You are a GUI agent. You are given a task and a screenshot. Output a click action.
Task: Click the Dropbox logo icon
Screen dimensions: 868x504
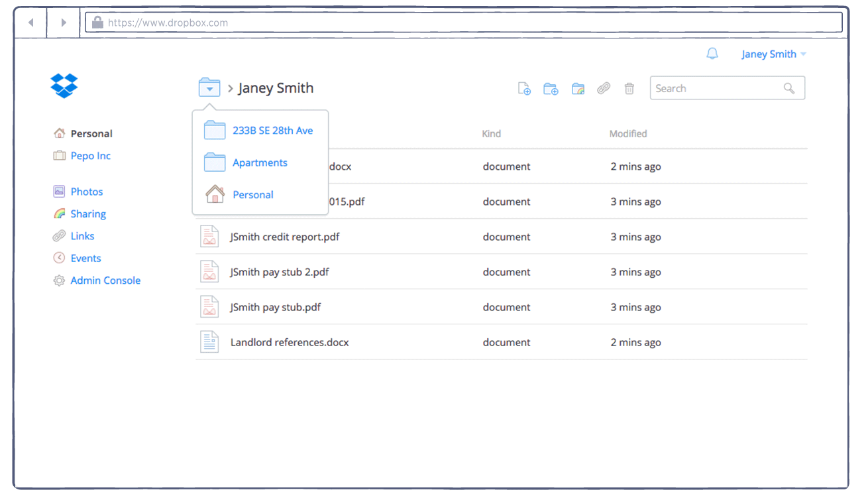[64, 86]
